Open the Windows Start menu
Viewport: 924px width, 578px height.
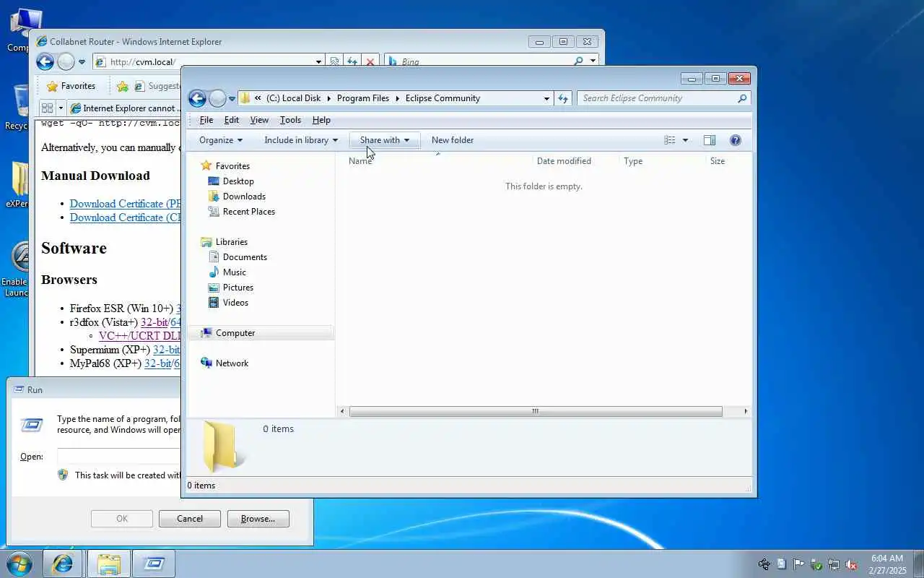coord(19,564)
